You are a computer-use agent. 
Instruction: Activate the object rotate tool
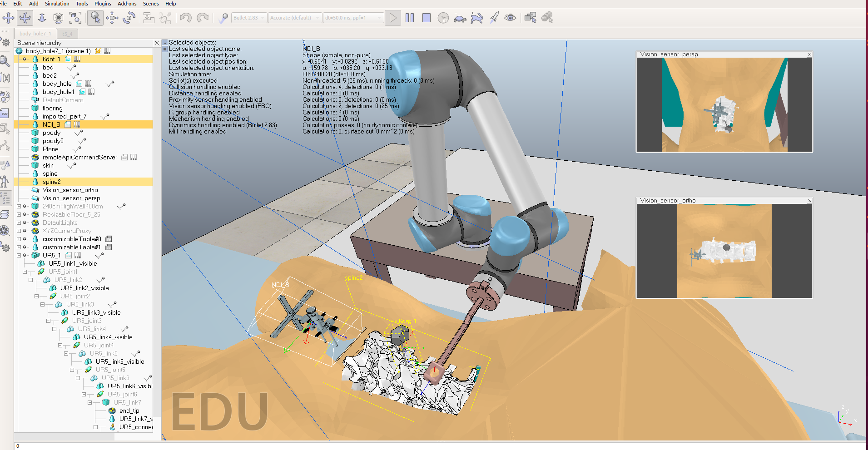click(129, 18)
